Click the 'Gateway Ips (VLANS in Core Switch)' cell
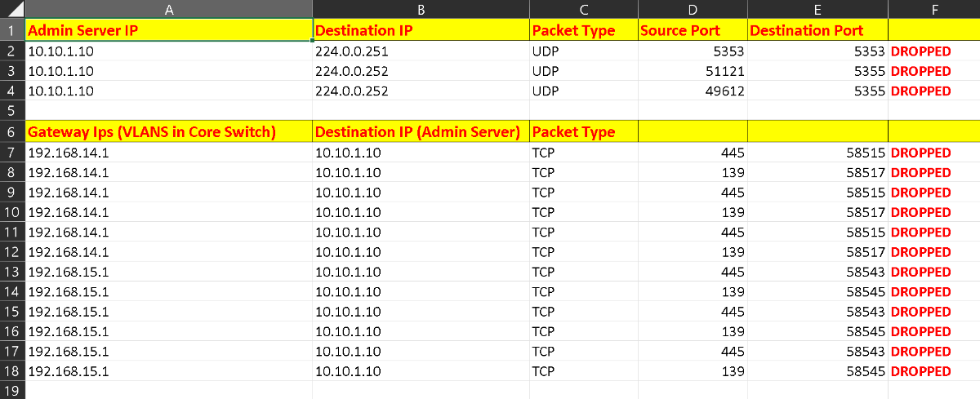The height and width of the screenshot is (399, 980). click(x=169, y=132)
